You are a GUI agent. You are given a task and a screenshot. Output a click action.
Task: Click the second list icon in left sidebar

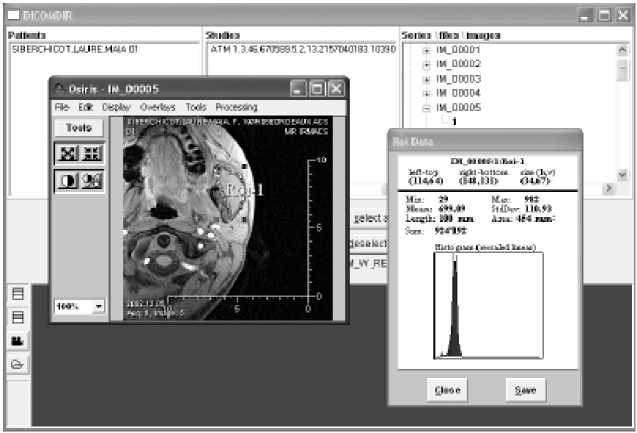17,317
